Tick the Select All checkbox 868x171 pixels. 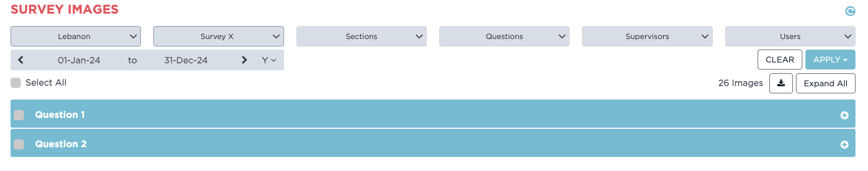click(x=16, y=83)
